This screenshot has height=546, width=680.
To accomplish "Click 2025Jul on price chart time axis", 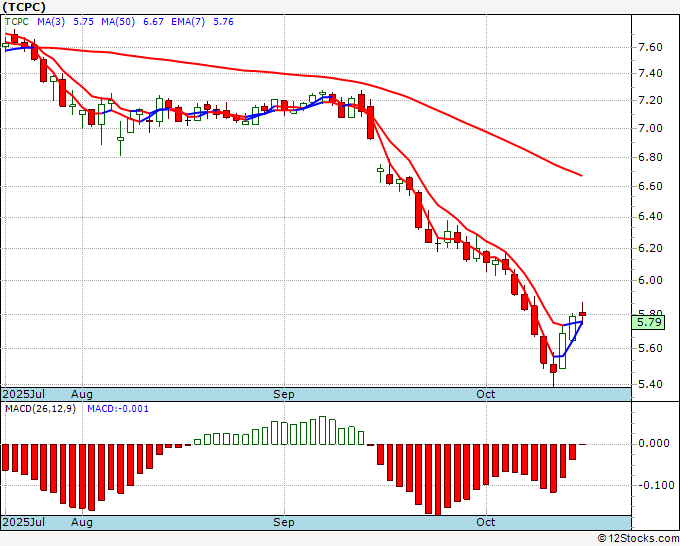I will pos(24,394).
